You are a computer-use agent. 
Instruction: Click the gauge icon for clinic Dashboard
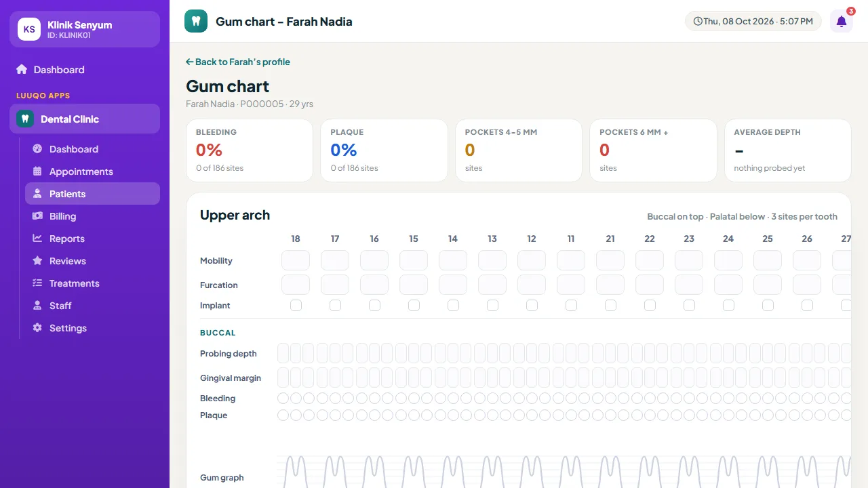tap(37, 149)
